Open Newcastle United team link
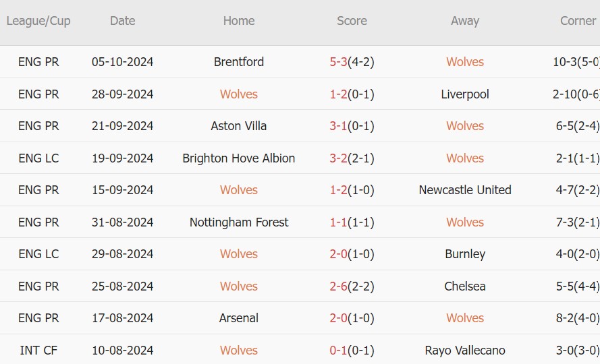The image size is (600, 364). tap(465, 190)
